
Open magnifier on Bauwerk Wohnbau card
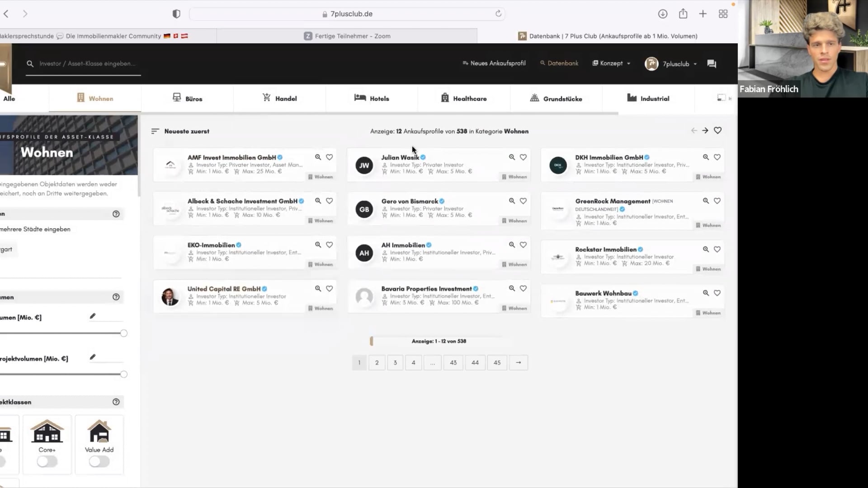click(x=706, y=293)
